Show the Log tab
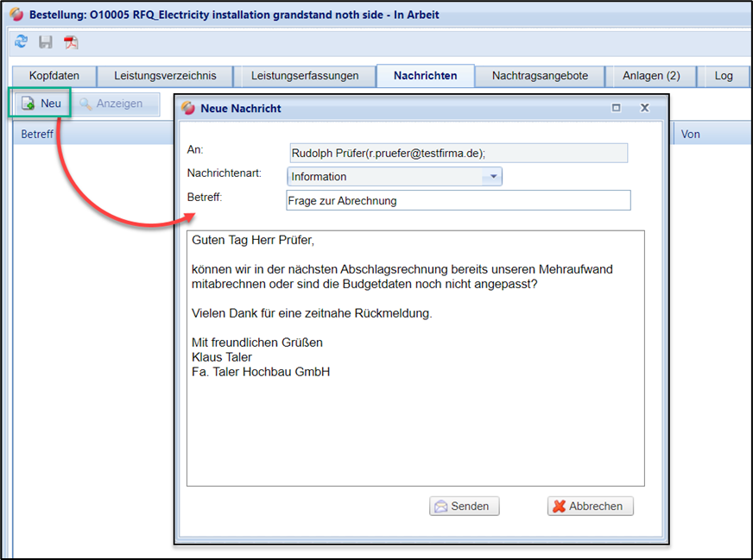The height and width of the screenshot is (560, 753). (723, 76)
